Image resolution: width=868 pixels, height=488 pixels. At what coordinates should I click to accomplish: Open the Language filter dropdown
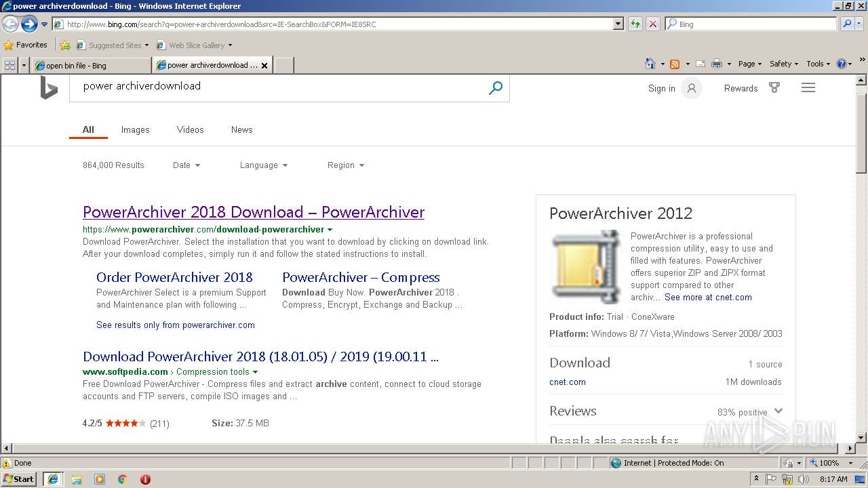[x=264, y=165]
